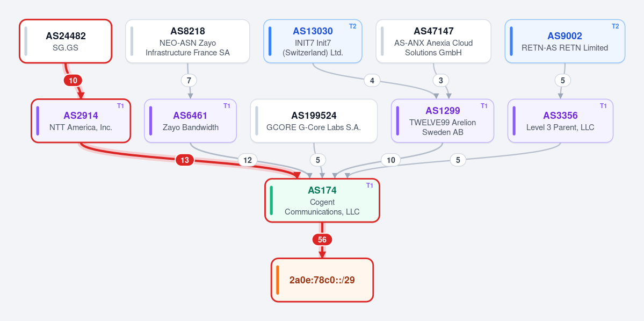Click the edge badge labeled 3

coord(440,81)
